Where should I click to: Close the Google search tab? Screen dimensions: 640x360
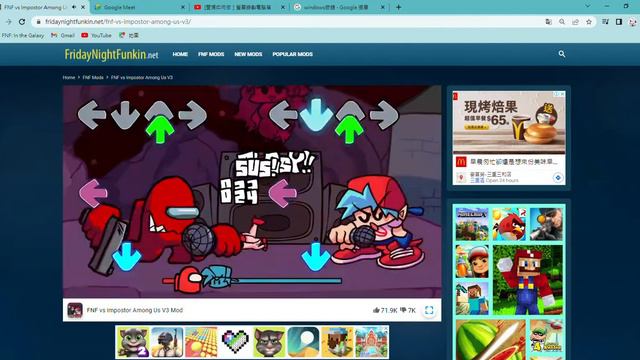[x=382, y=7]
